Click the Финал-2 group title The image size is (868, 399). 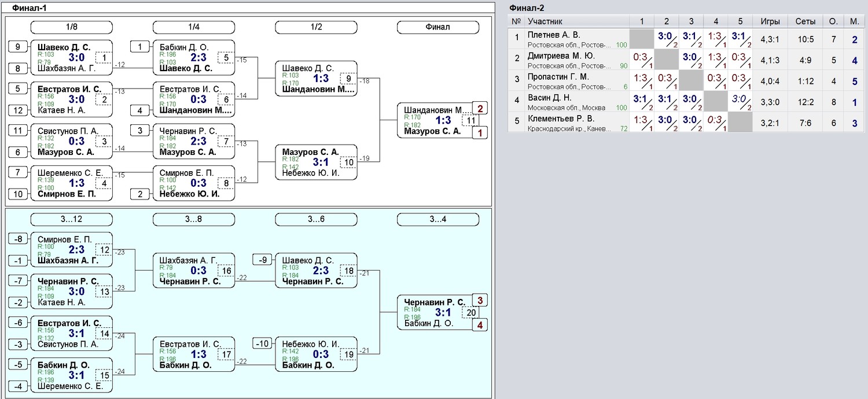coord(527,8)
